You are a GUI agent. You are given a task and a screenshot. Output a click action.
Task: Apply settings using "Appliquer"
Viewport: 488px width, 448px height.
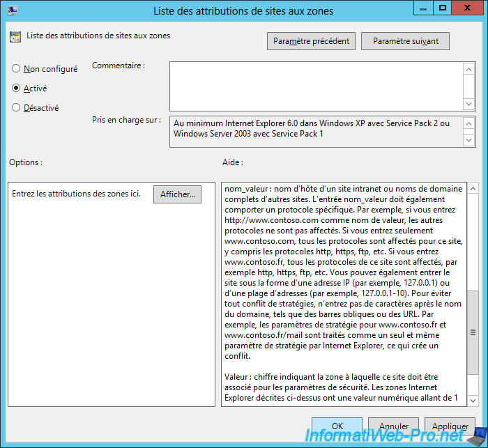(x=450, y=426)
